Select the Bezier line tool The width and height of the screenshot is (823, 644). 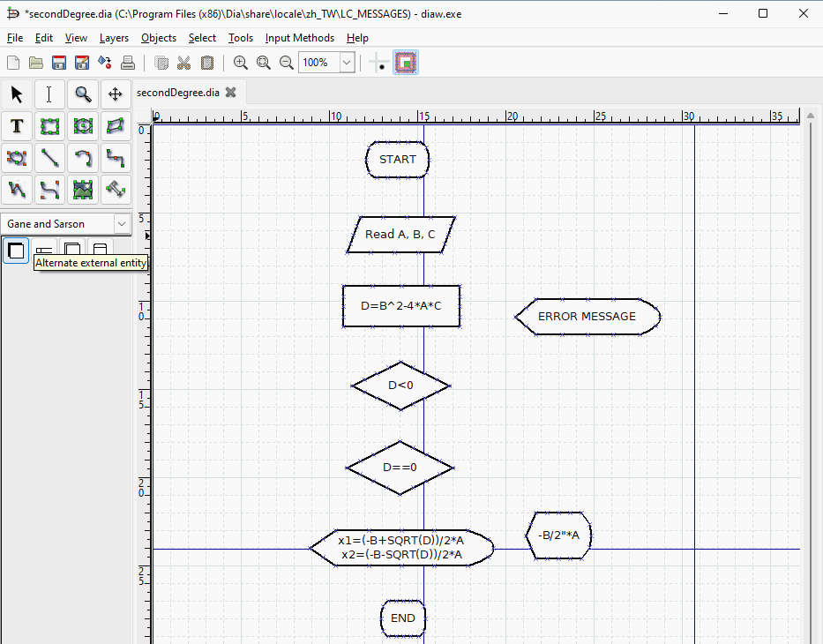click(50, 190)
